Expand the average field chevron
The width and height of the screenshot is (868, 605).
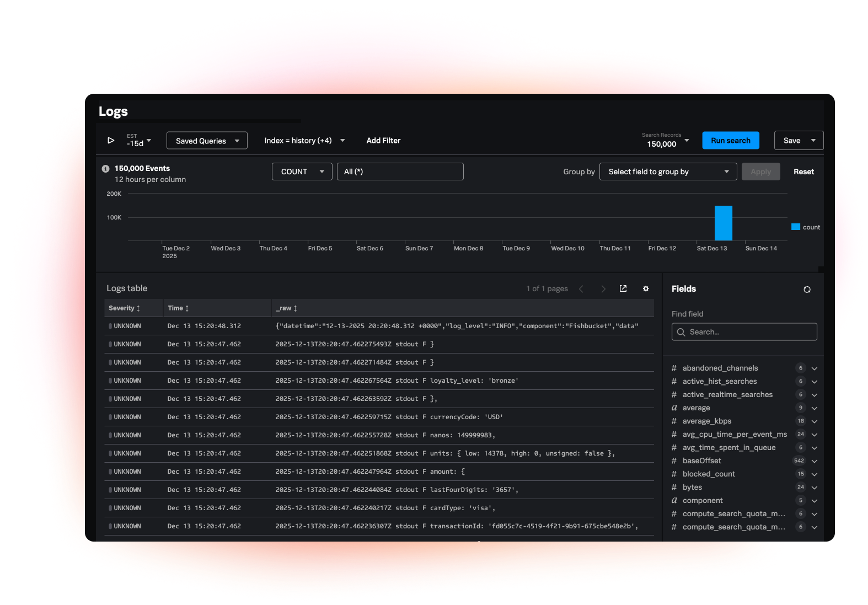coord(815,408)
